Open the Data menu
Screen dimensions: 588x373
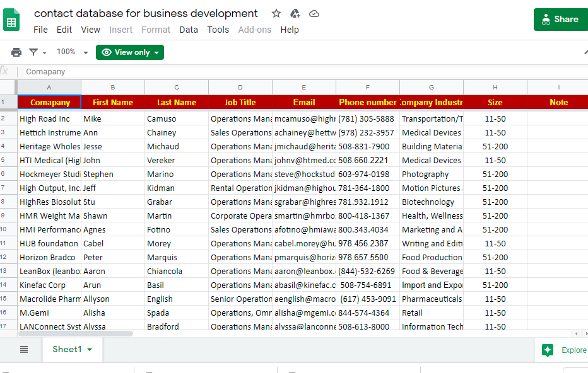[x=189, y=30]
